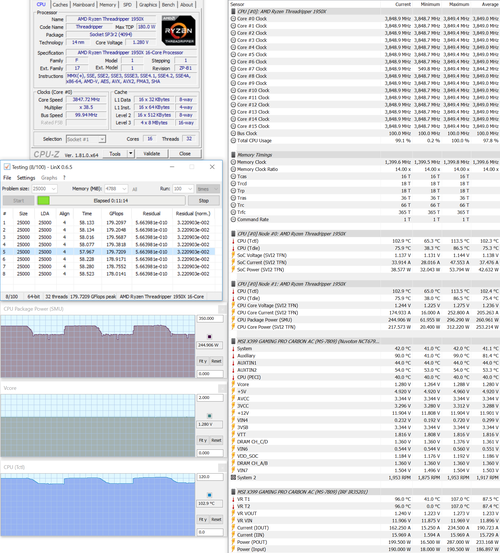Open the Graphs menu in LinX
Viewport: 500px width, 553px height.
coord(49,178)
